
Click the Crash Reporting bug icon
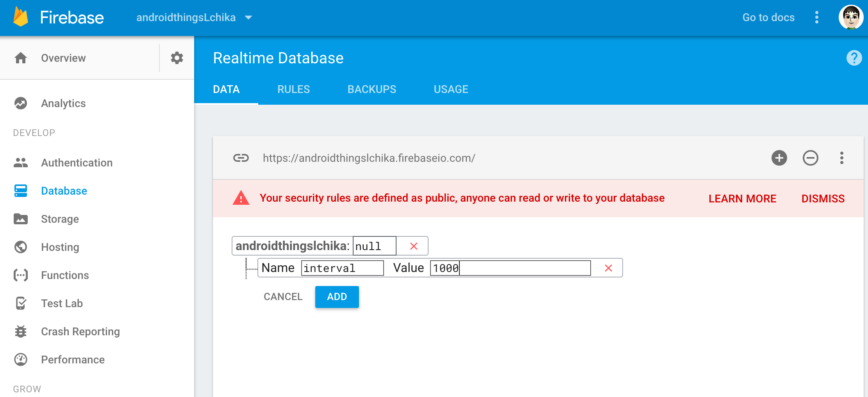coord(21,331)
